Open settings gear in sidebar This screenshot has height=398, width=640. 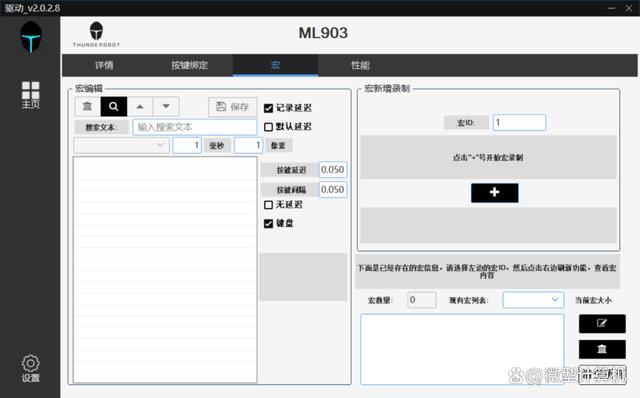coord(31,368)
